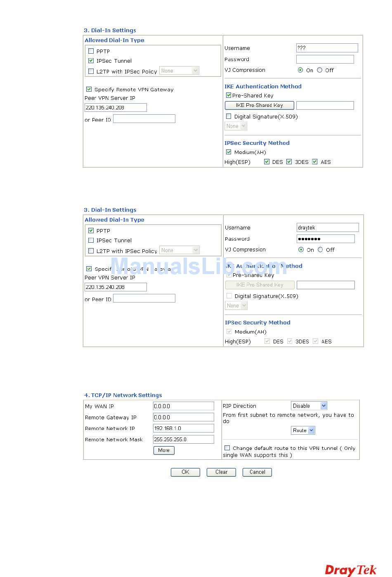Select VJ Compression Off in first panel
The width and height of the screenshot is (392, 577).
pyautogui.click(x=320, y=70)
